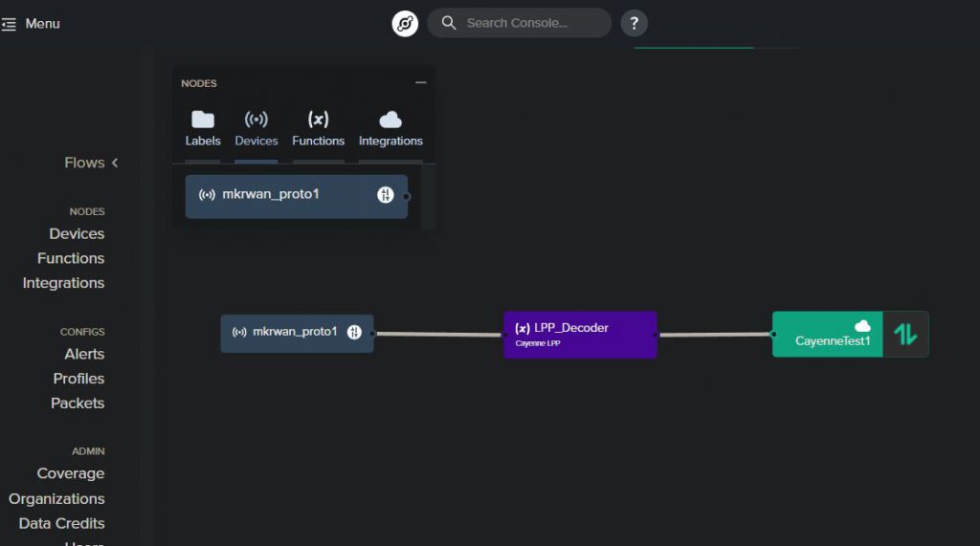Open Organizations in the sidebar
This screenshot has height=546, width=980.
(56, 498)
